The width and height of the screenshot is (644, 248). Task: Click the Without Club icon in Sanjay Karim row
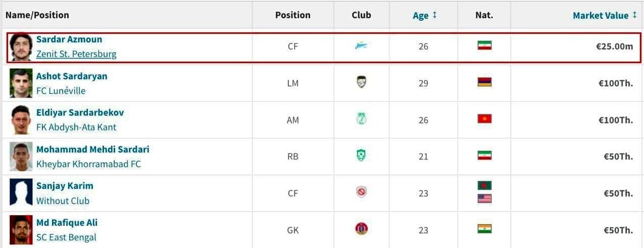click(361, 192)
